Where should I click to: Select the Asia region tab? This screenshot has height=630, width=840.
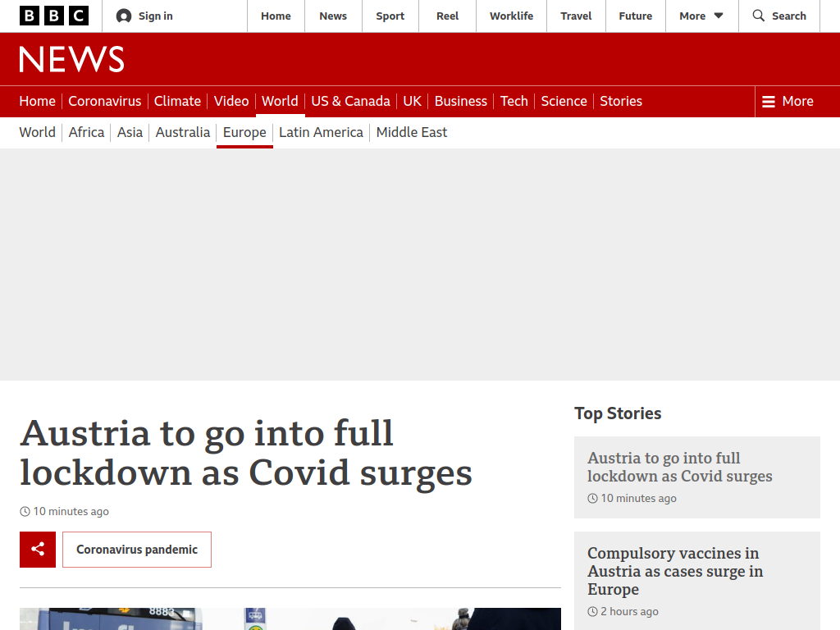tap(130, 132)
